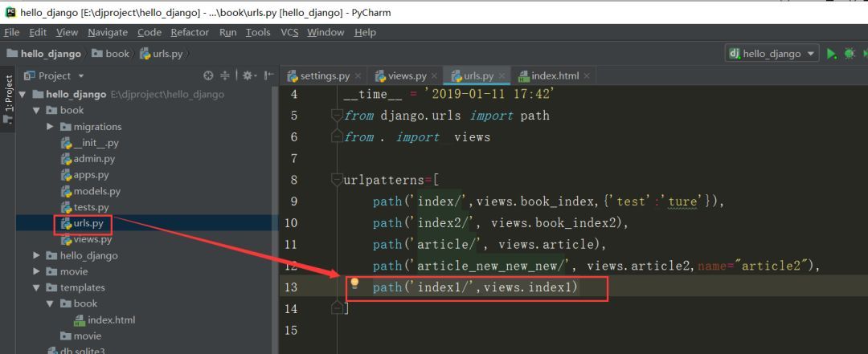Viewport: 868px width, 354px height.
Task: Open the hello_django run configuration dropdown
Action: point(772,54)
